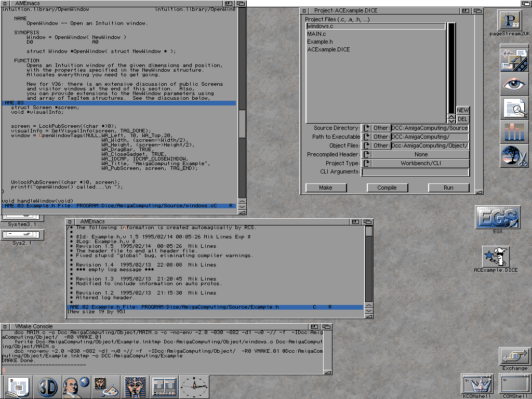This screenshot has height=399, width=532.
Task: Click the AME.03 status line in AMEmacs
Action: tap(119, 206)
